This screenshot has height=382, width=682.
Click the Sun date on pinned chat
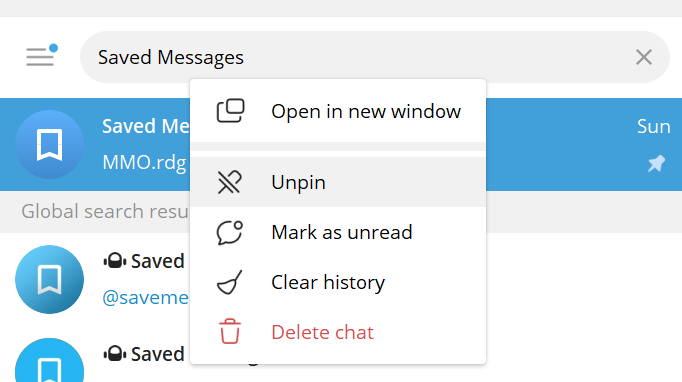point(654,127)
